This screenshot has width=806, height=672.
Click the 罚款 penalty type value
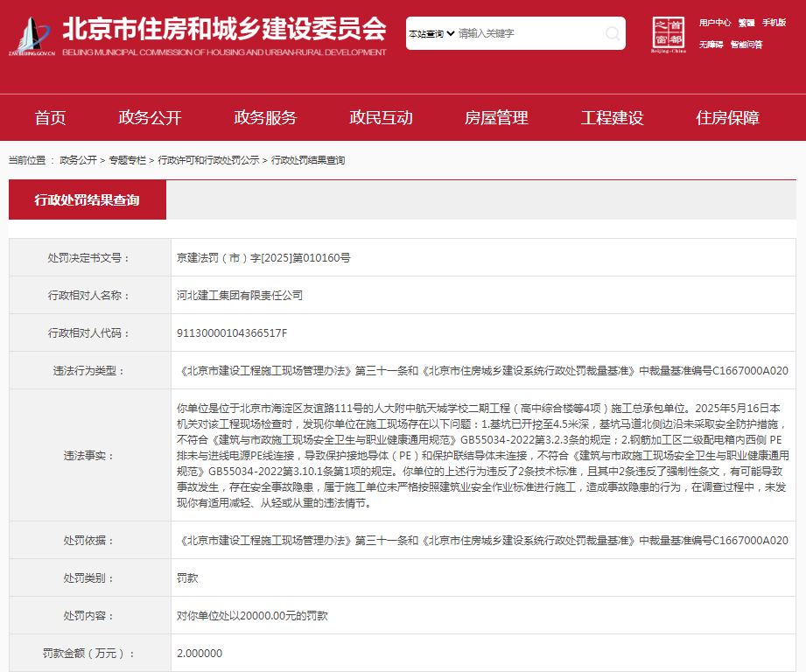click(x=187, y=578)
